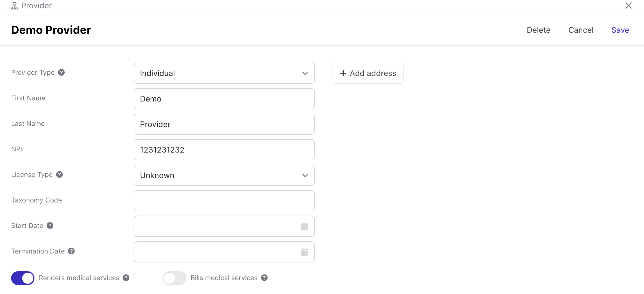
Task: Click the License Type help icon
Action: pyautogui.click(x=59, y=174)
